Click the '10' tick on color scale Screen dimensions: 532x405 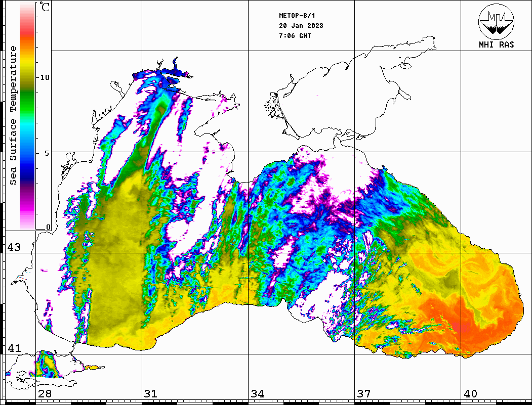[x=45, y=77]
